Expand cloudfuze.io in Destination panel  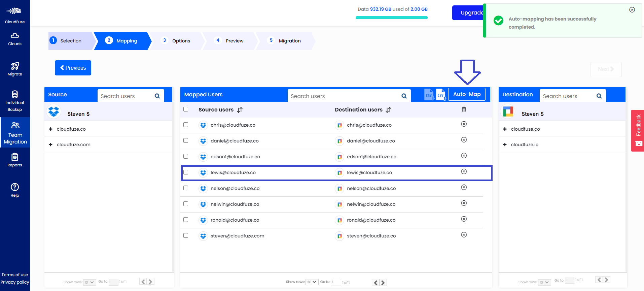pos(505,144)
